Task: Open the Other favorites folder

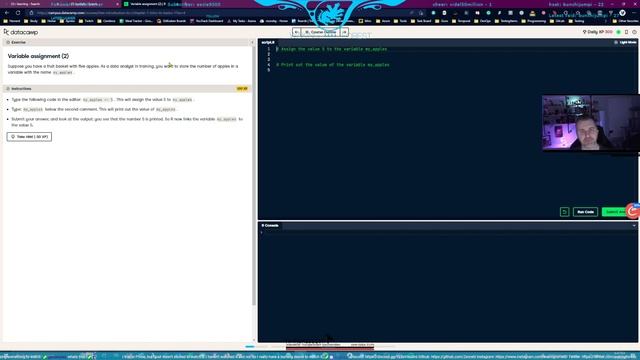Action: [625, 21]
